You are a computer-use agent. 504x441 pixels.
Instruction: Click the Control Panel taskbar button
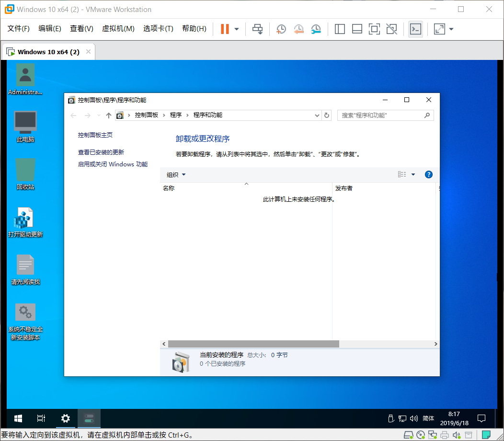(x=89, y=418)
